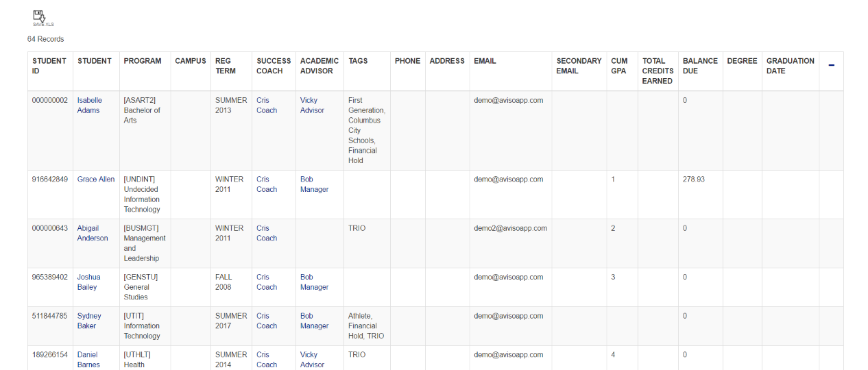Viewport: 868px width, 370px height.
Task: Open Cris Coach link in Grace Allen row
Action: [x=267, y=184]
